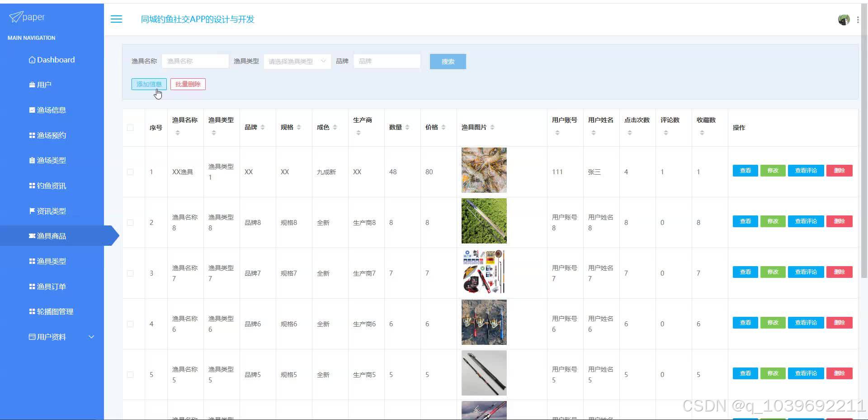Screen dimensions: 868x420
Task: Click the 用户资料 menu icon
Action: [32, 337]
